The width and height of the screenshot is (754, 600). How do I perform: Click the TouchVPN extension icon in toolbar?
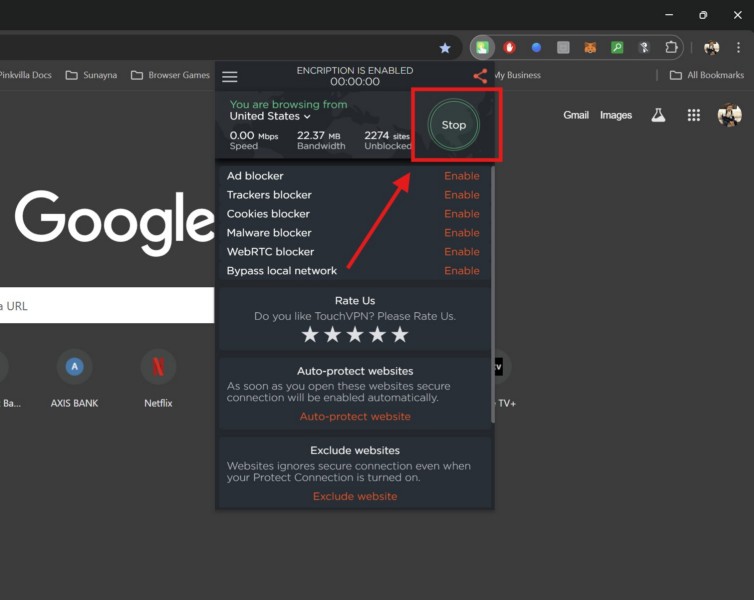(483, 47)
